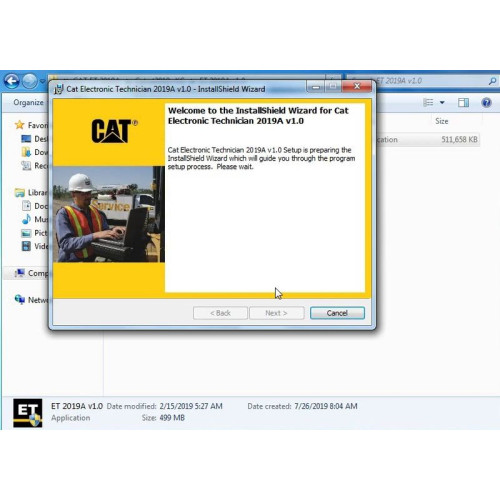Go back in Explorer with the back arrow

[12, 81]
